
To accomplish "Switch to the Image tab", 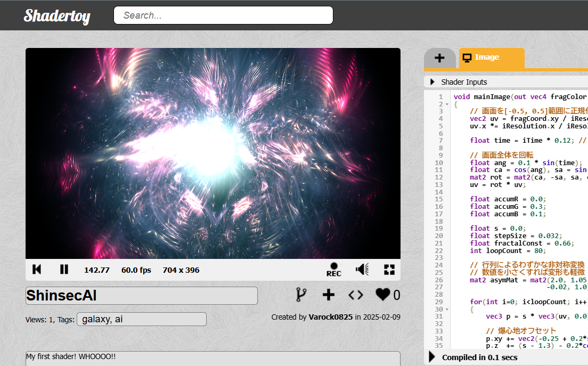I will coord(491,58).
